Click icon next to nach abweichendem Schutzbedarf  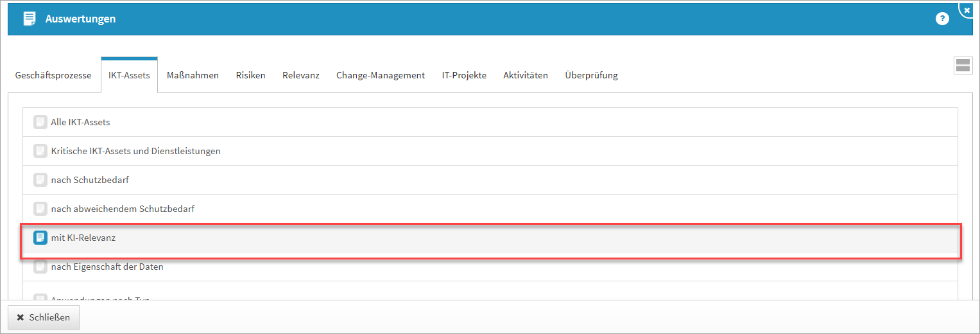coord(40,209)
